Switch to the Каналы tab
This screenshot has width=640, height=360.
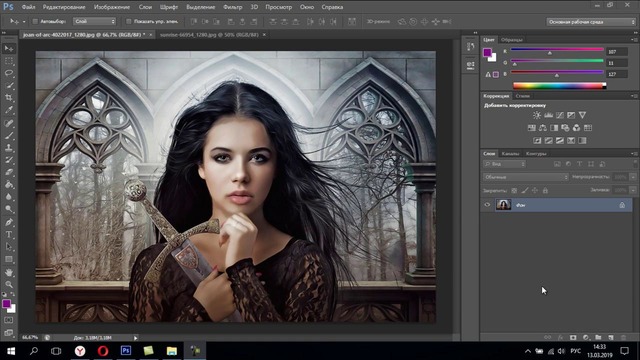click(510, 154)
